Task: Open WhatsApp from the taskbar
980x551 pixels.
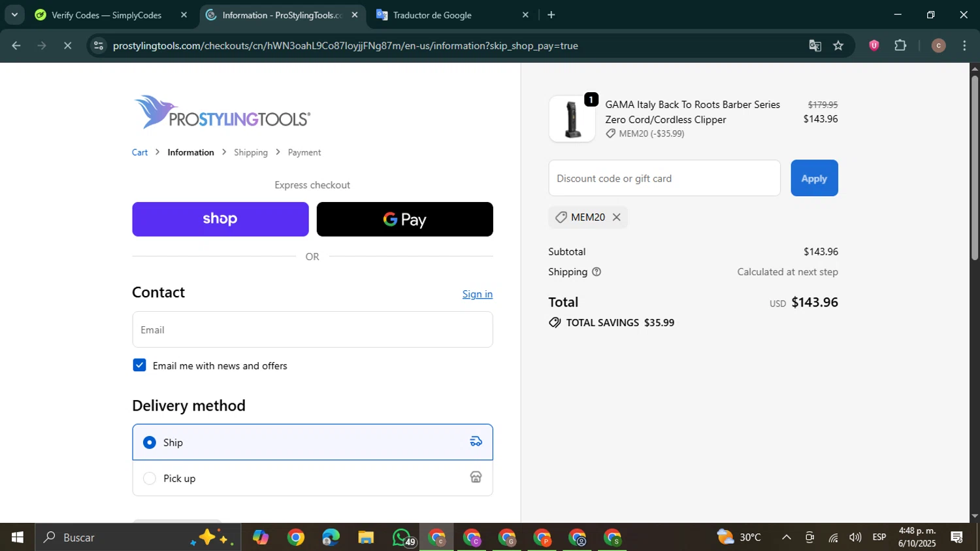Action: [402, 537]
